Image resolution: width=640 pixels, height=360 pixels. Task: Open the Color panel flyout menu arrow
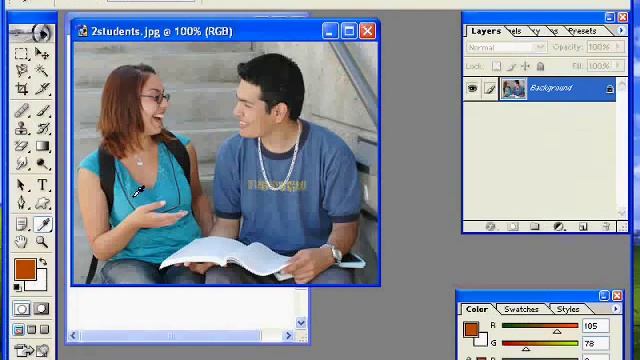(616, 309)
